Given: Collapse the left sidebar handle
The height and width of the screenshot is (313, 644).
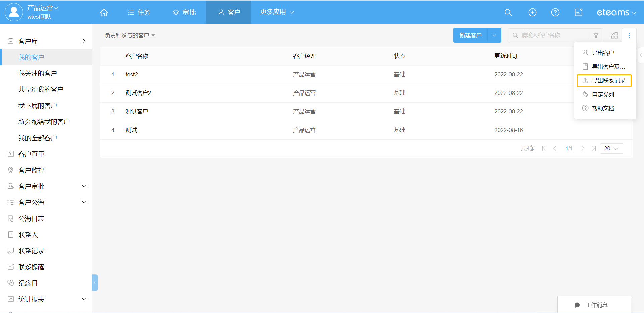Looking at the screenshot, I should 95,283.
